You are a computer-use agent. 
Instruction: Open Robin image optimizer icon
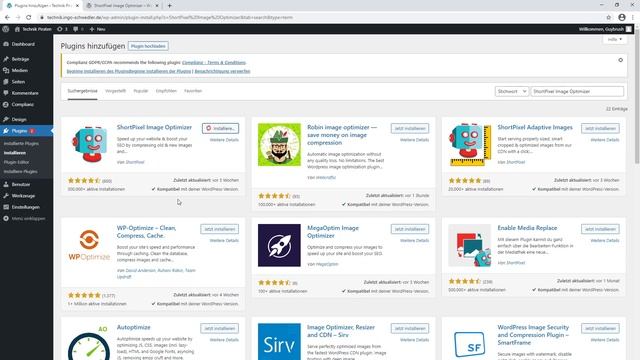tap(279, 144)
